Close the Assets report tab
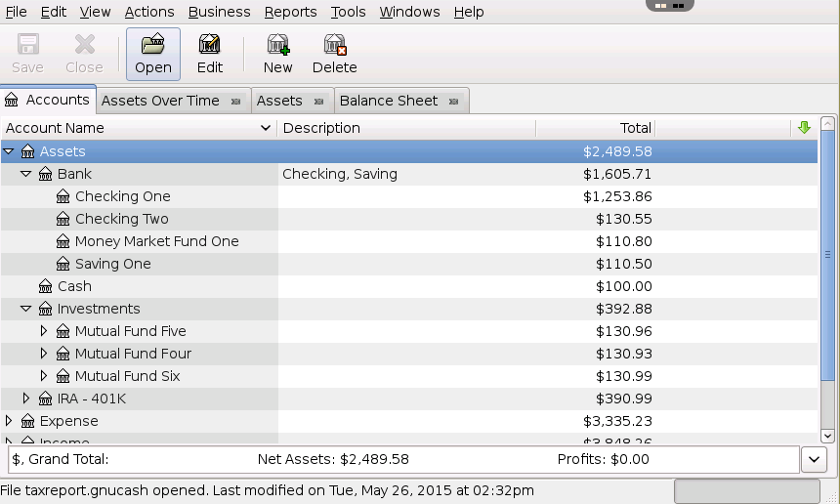This screenshot has height=504, width=840. (318, 101)
